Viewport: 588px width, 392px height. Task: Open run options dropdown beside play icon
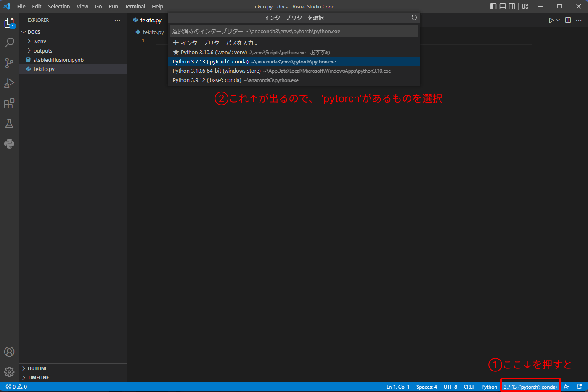pyautogui.click(x=558, y=20)
